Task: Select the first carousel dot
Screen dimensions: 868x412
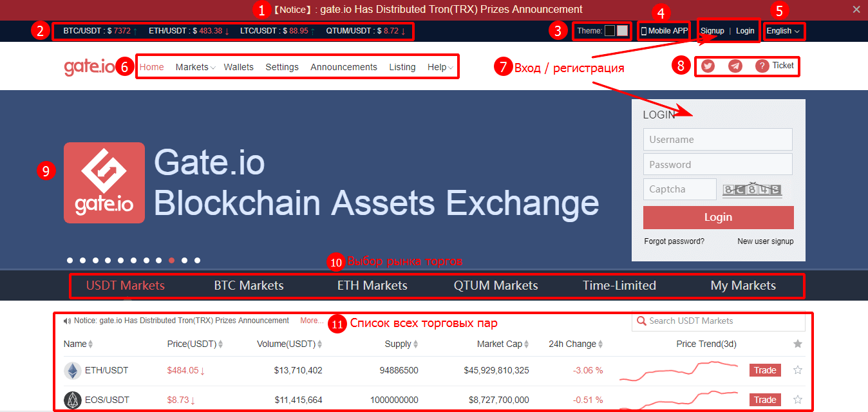Action: [69, 261]
